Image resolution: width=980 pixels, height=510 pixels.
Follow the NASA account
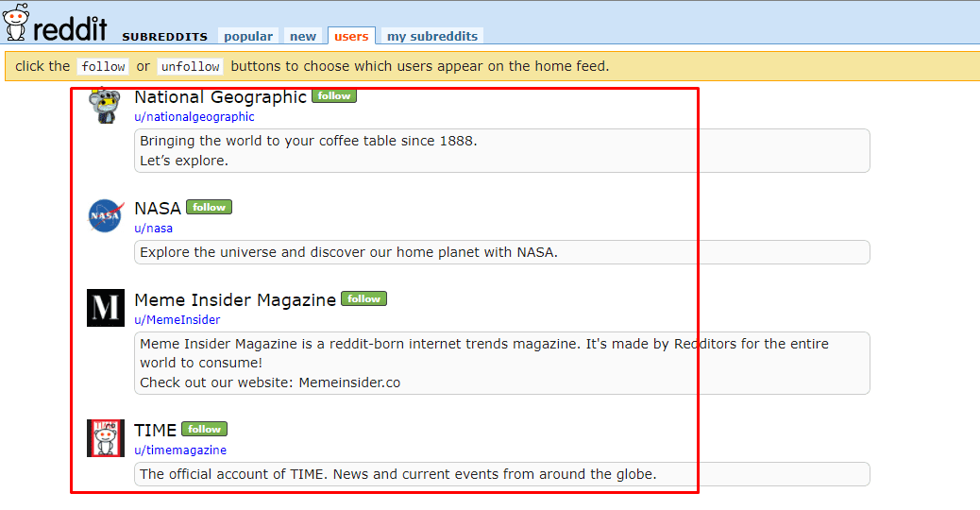(x=209, y=207)
